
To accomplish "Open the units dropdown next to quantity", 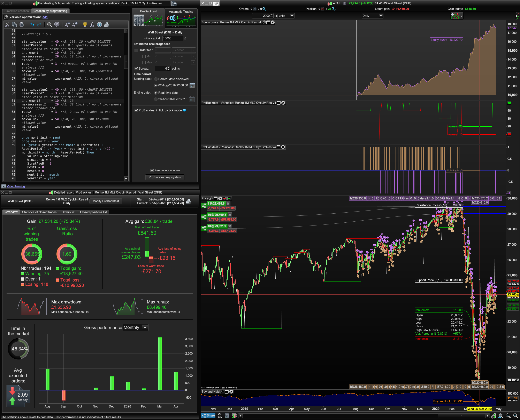I will pyautogui.click(x=292, y=16).
